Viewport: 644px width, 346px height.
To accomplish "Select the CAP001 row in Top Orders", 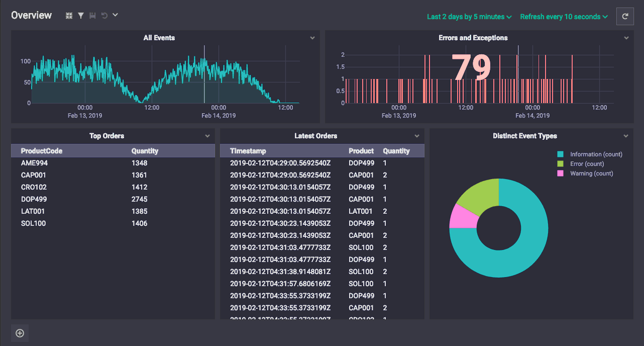I will [113, 175].
